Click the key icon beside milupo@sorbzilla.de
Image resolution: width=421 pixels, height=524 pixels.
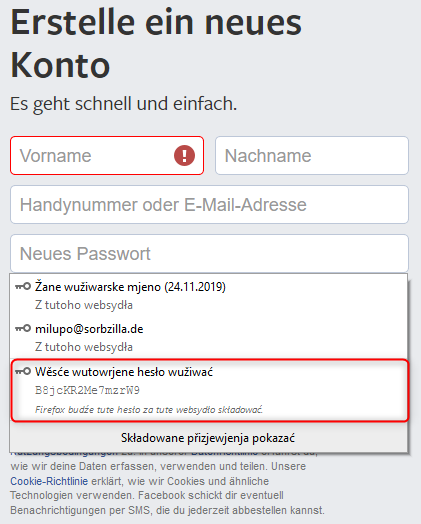tap(23, 329)
